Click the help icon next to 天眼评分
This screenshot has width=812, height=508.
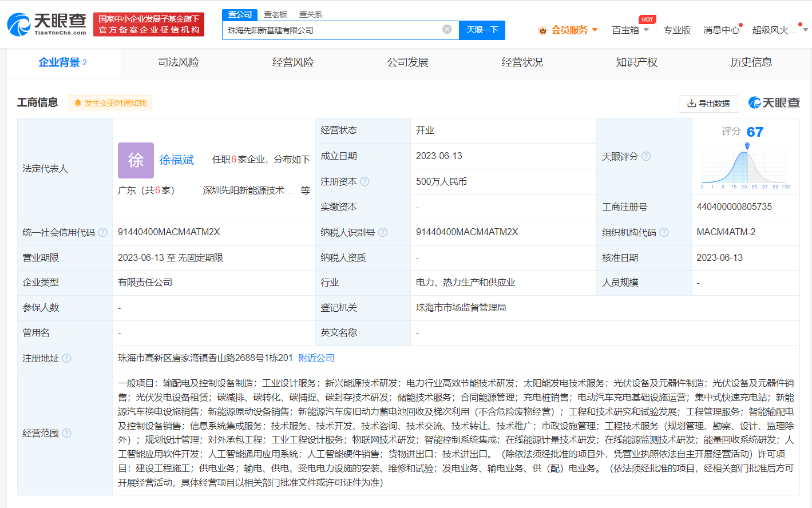point(646,156)
